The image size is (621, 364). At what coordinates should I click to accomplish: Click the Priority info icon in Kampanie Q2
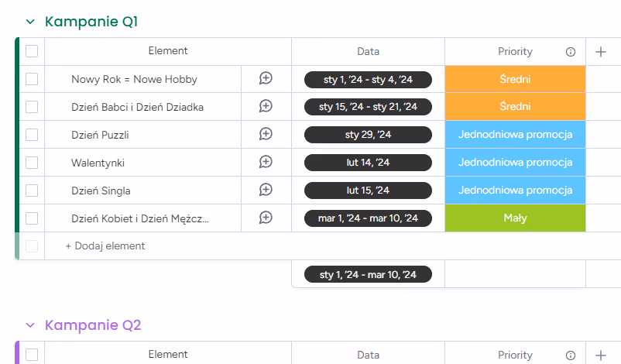571,355
